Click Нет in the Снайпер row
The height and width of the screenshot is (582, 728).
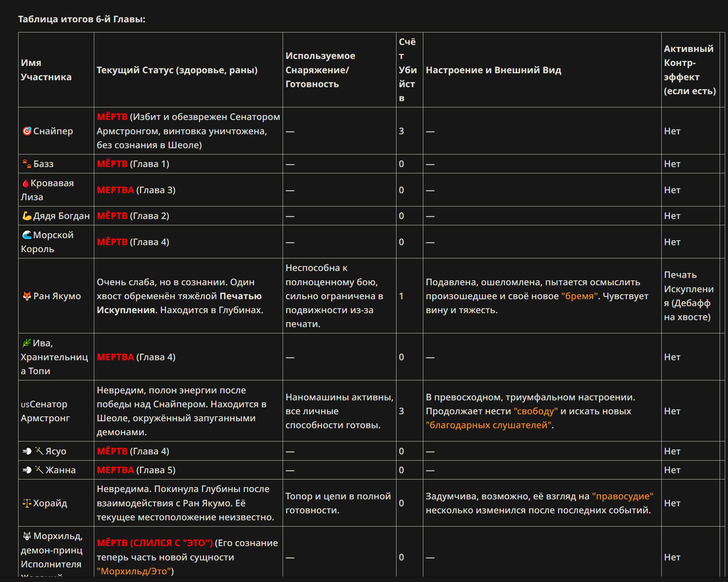tap(672, 131)
